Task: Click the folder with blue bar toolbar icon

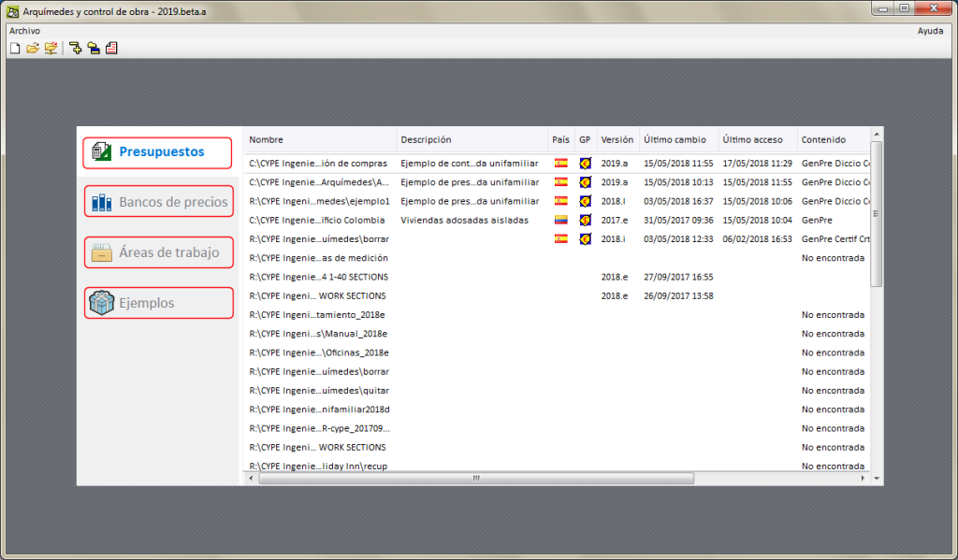Action: 94,49
